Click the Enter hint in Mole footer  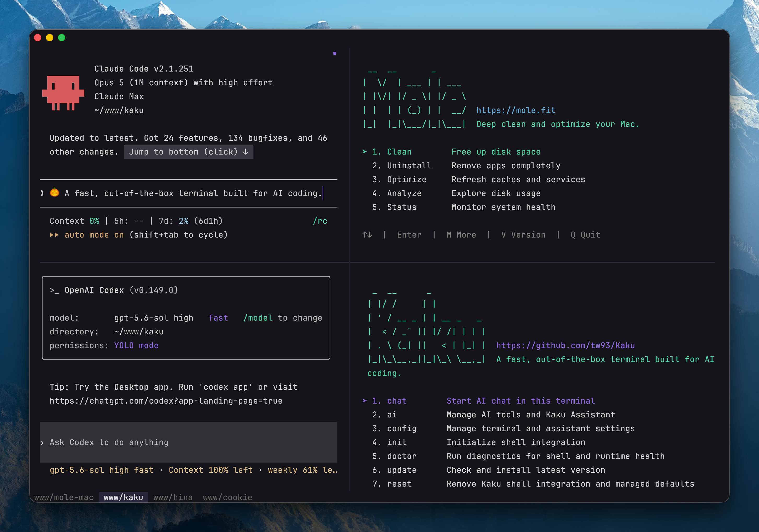[409, 235]
